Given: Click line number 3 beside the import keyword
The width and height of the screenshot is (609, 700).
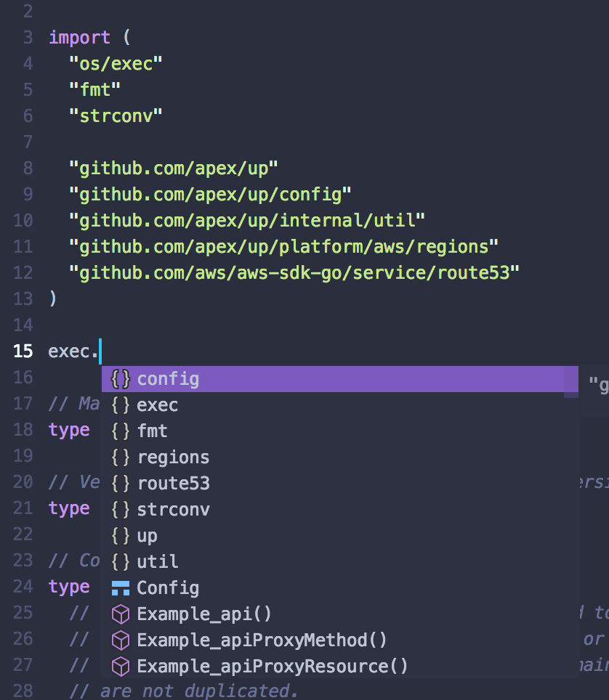Looking at the screenshot, I should (27, 37).
